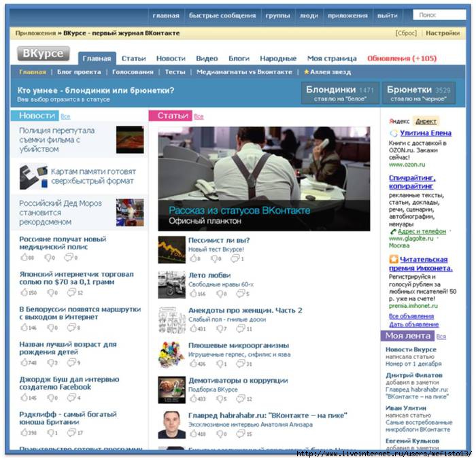The width and height of the screenshot is (476, 461).
Task: Open Голосования in the submenu
Action: pos(133,72)
